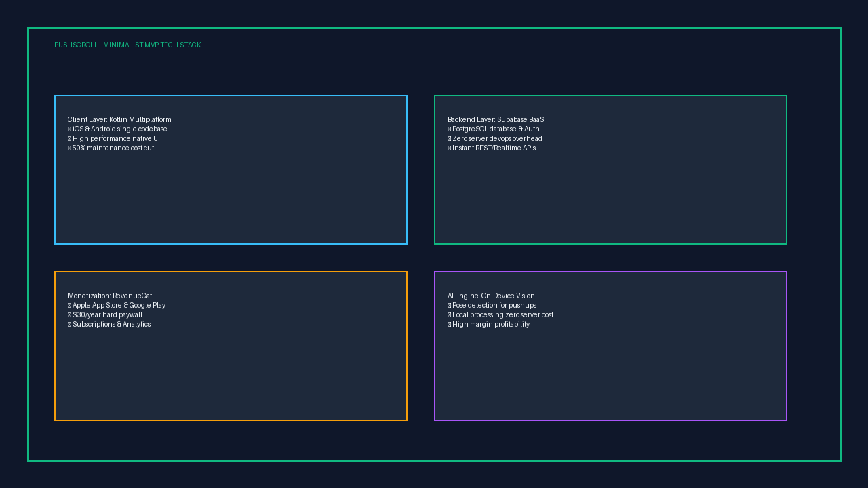Select the 'Instant REST/Realtime APIs' line
The width and height of the screenshot is (868, 488).
(492, 148)
